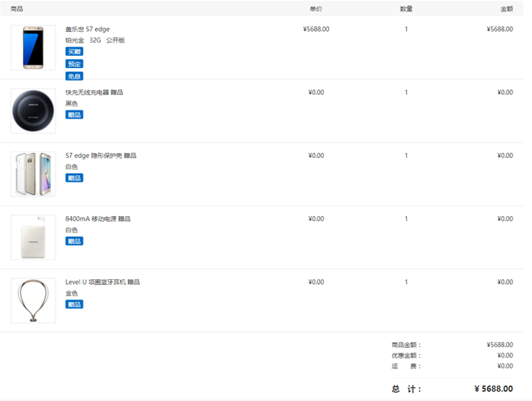Open the 快充无线充电器 product name link
Screen dimensions: 532x401
tap(94, 92)
